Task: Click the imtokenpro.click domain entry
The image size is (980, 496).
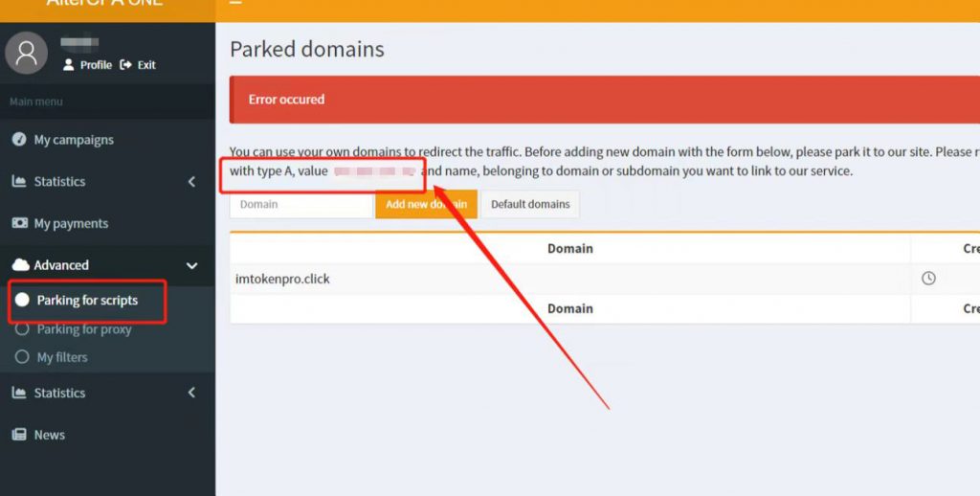Action: [x=283, y=279]
